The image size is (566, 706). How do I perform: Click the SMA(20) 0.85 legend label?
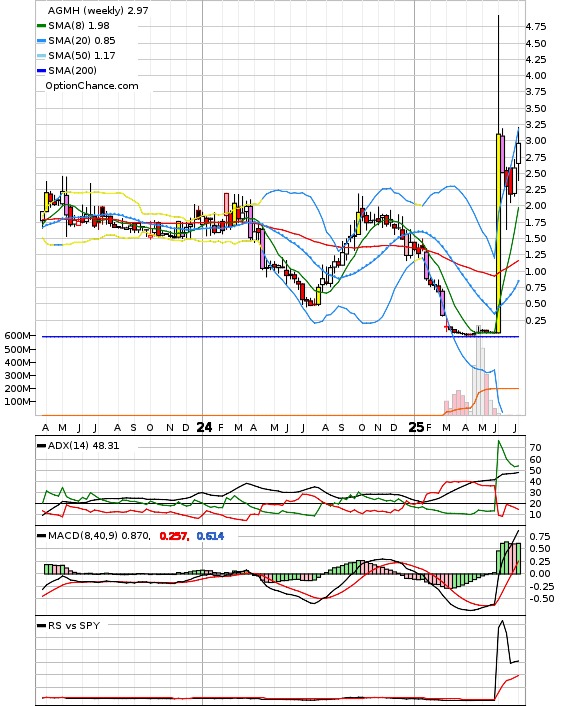[x=82, y=41]
